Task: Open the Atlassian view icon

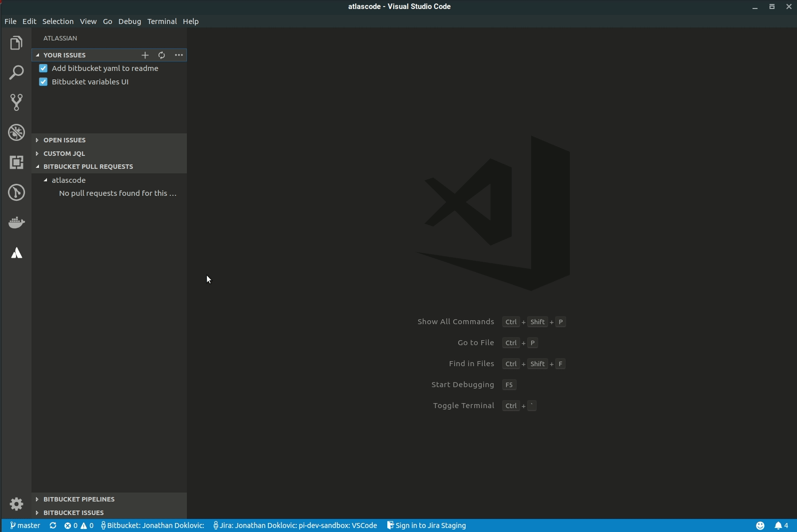Action: [16, 253]
